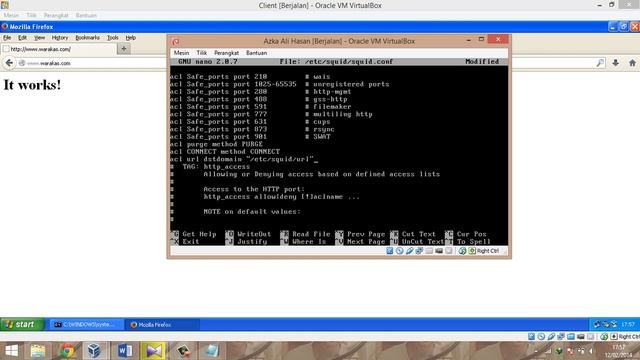Viewport: 640px width, 360px height.
Task: Click 'NOTE on default values:' line
Action: point(252,211)
